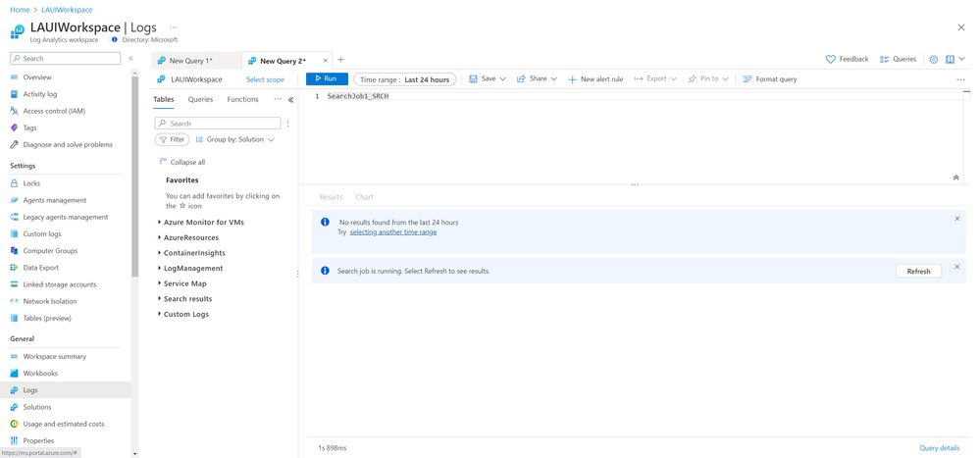The image size is (980, 458).
Task: Click Collapse all
Action: point(182,163)
